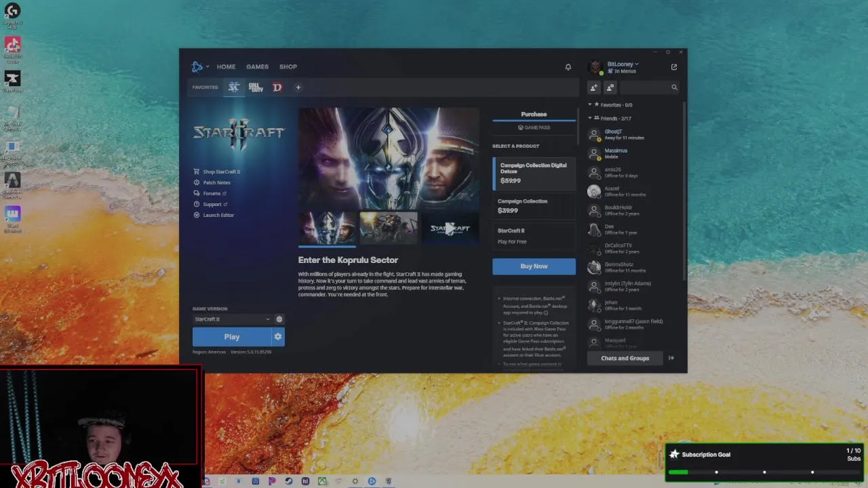Viewport: 868px width, 488px height.
Task: Open the Game Version dropdown
Action: tap(231, 319)
